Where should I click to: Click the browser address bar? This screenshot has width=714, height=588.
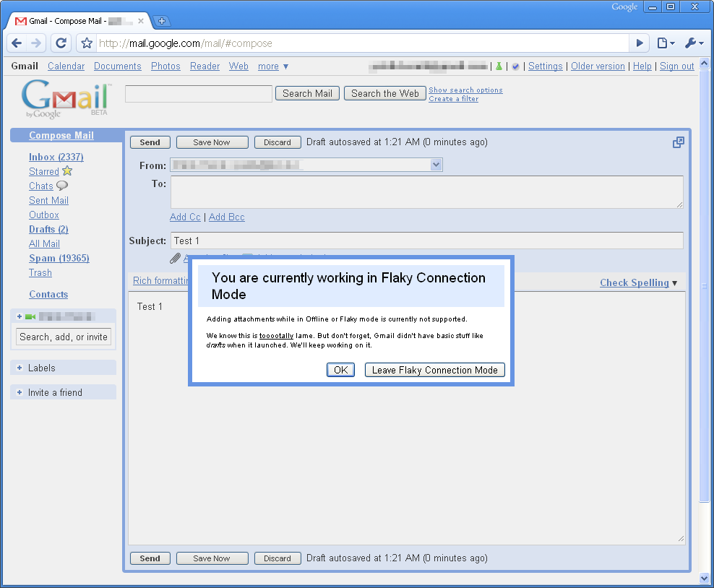pos(362,43)
